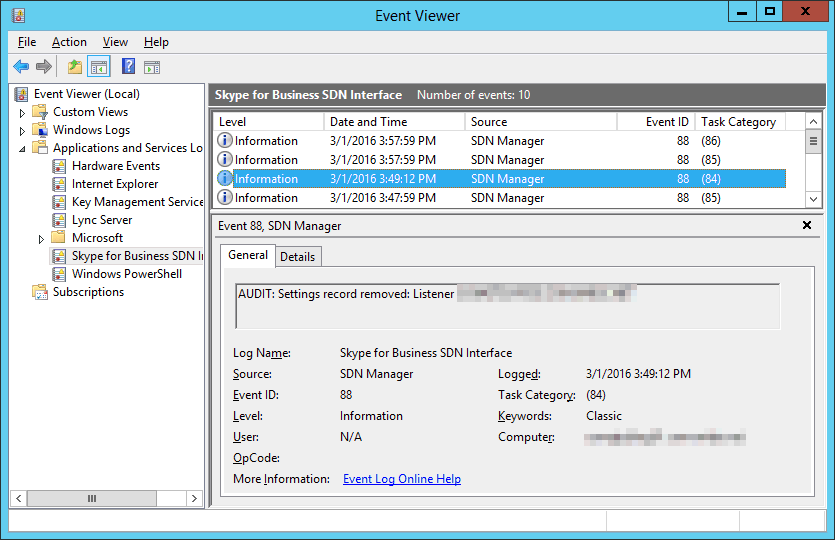Click the Event Viewer (Local) root icon
835x540 pixels.
(21, 94)
